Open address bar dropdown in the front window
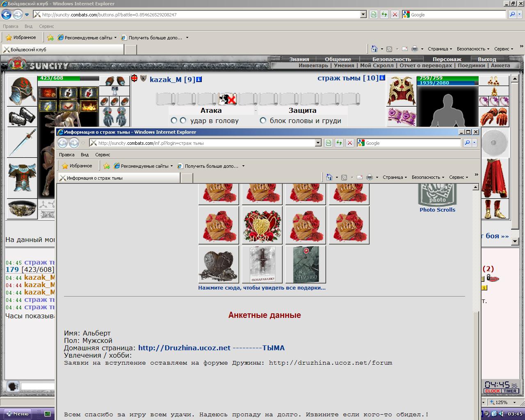The image size is (525, 420). click(x=318, y=143)
